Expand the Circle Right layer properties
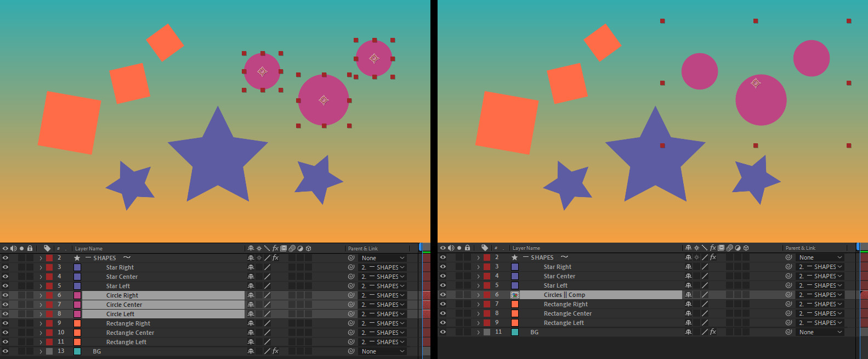The width and height of the screenshot is (868, 359). tap(41, 295)
